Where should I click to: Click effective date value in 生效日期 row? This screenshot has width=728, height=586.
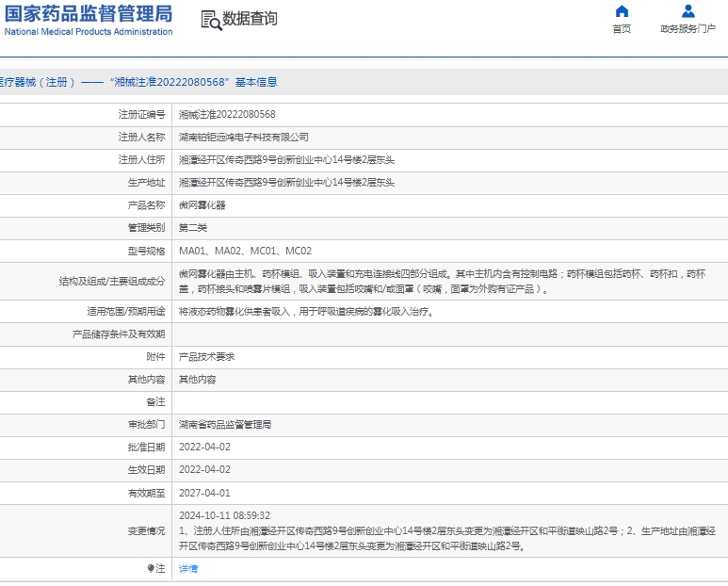click(x=204, y=470)
